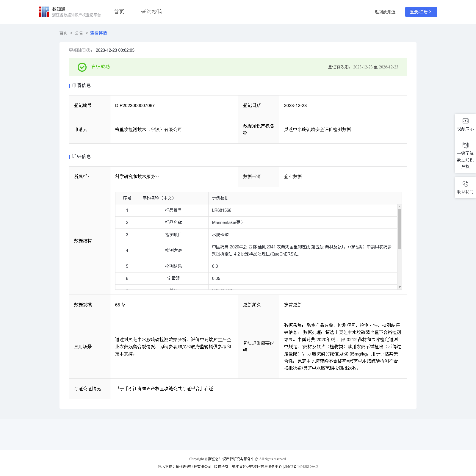The image size is (476, 476).
Task: Click the data structure table scrollbar thumb
Action: [x=400, y=229]
